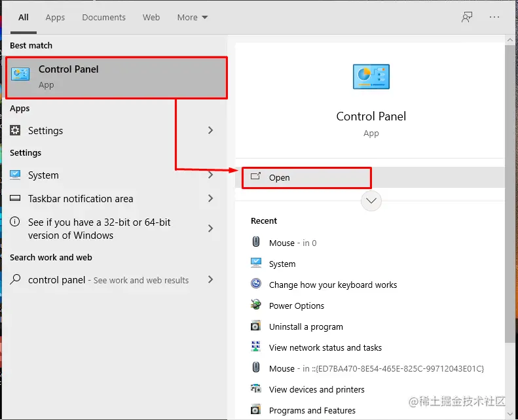Switch to the Apps tab
The image size is (518, 420).
(x=55, y=18)
